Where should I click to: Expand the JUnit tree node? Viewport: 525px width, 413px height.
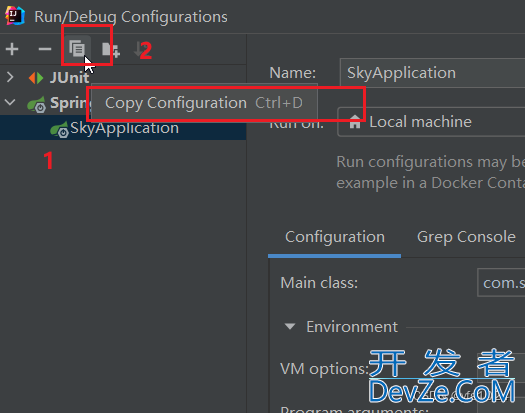click(x=10, y=77)
